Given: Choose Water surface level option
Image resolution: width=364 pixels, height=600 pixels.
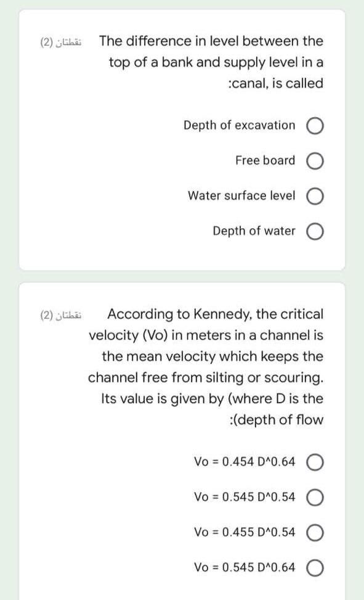Looking at the screenshot, I should pyautogui.click(x=316, y=195).
